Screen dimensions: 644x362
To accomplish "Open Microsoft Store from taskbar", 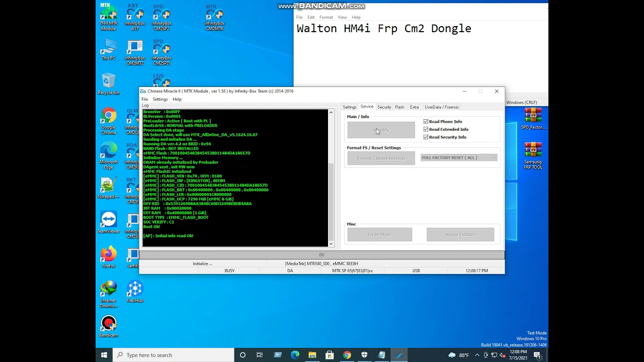I will click(x=330, y=355).
